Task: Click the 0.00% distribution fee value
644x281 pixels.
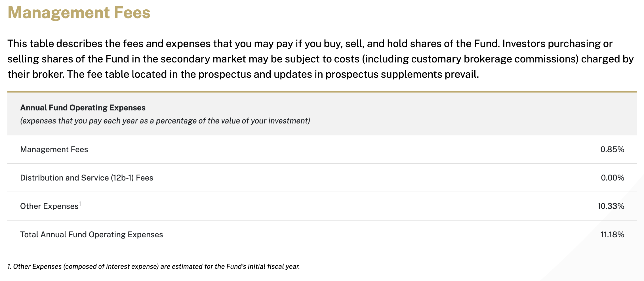Action: coord(612,178)
